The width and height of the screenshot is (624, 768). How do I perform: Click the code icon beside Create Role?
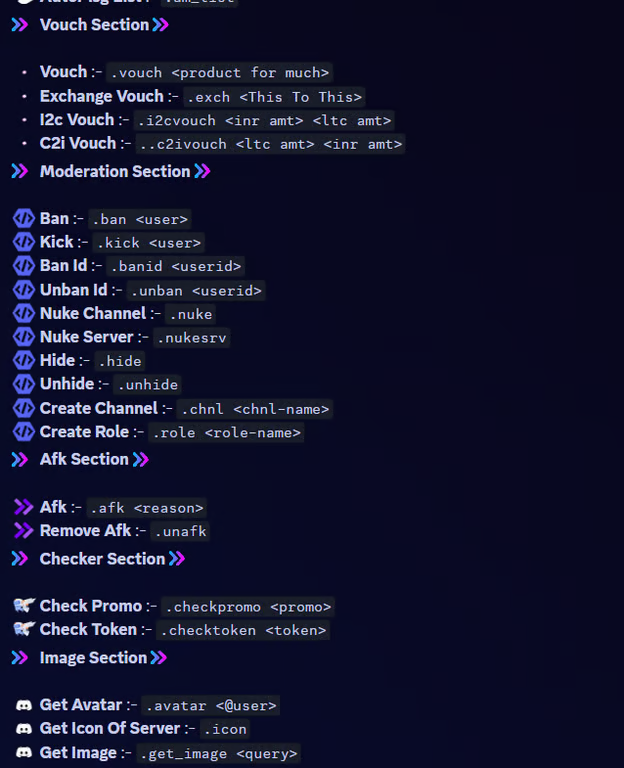pyautogui.click(x=24, y=433)
